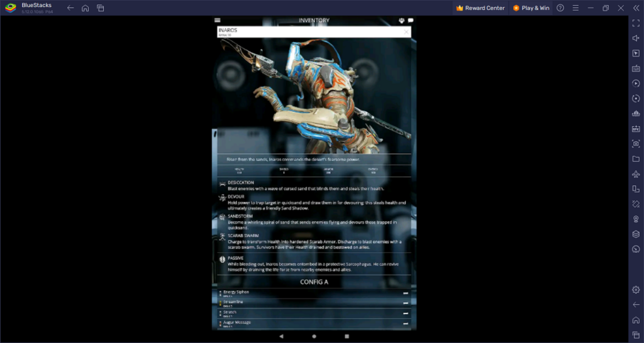Click the shake device icon
The width and height of the screenshot is (644, 343).
click(x=636, y=204)
